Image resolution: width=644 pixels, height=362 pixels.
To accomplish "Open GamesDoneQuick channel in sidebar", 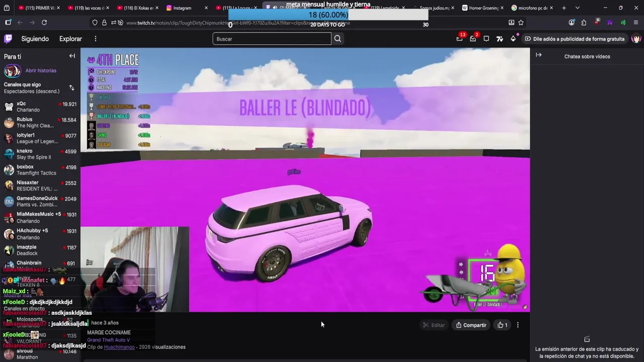I will (x=40, y=201).
